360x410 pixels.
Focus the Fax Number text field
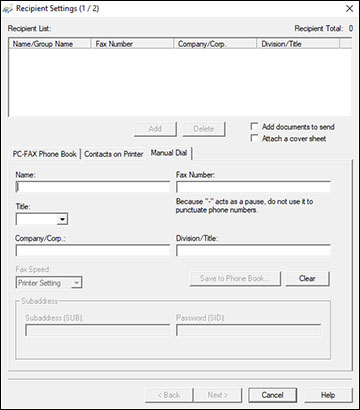(253, 187)
